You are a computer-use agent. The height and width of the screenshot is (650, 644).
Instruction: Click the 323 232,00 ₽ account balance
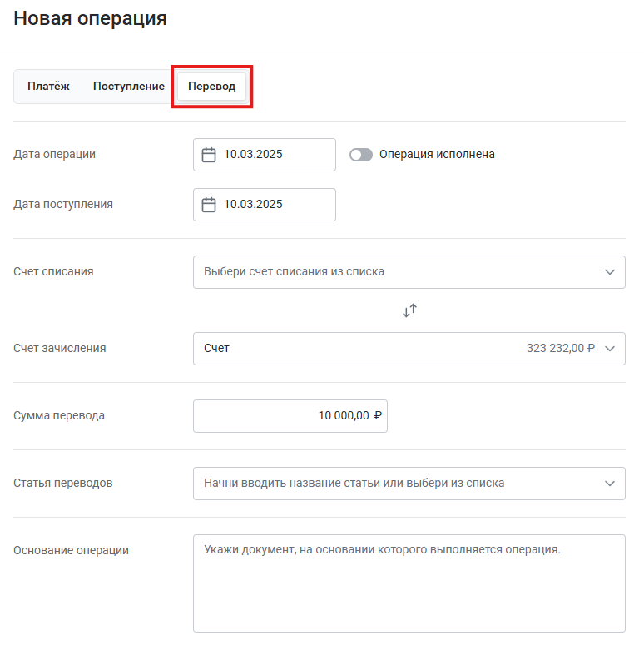tap(560, 348)
